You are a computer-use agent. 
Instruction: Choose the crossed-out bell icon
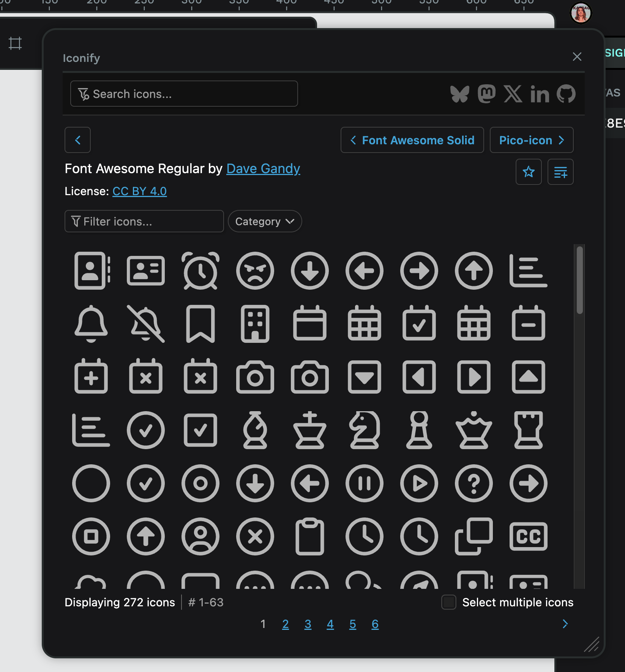tap(146, 324)
